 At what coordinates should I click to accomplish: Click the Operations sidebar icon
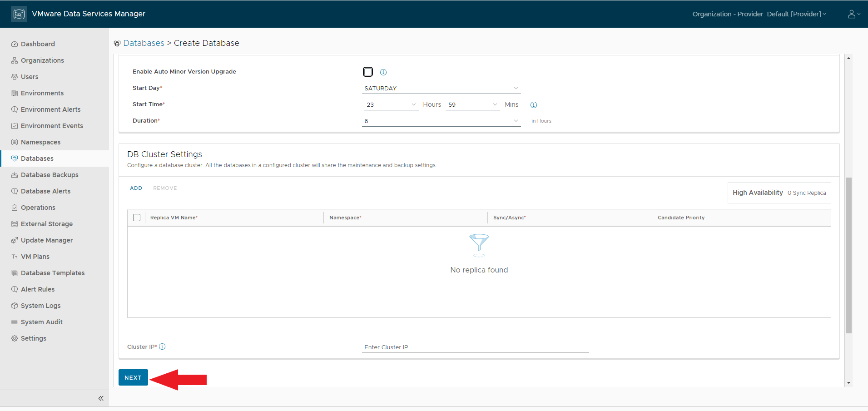pos(15,208)
